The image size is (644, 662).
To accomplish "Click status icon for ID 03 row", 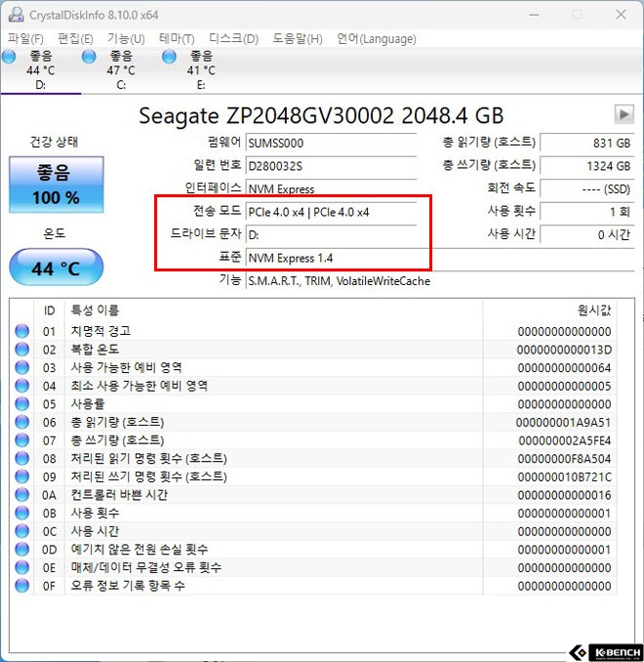I will (x=21, y=368).
